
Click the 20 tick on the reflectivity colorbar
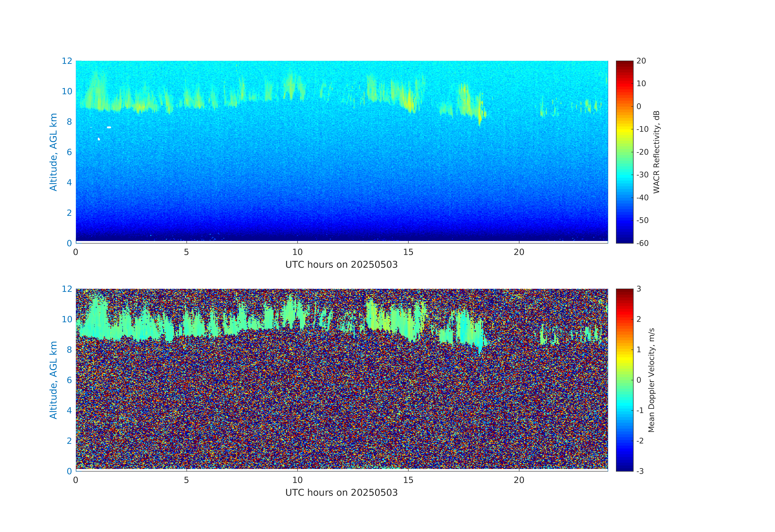click(x=641, y=61)
